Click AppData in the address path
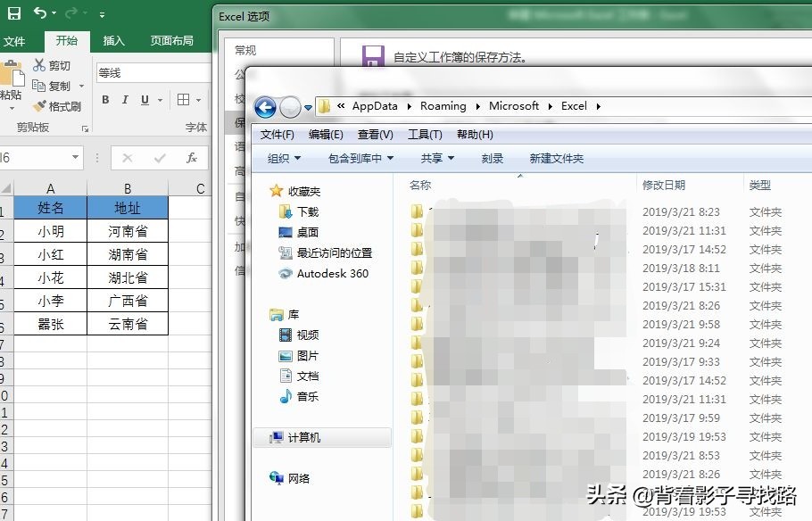The height and width of the screenshot is (521, 812). click(x=375, y=105)
